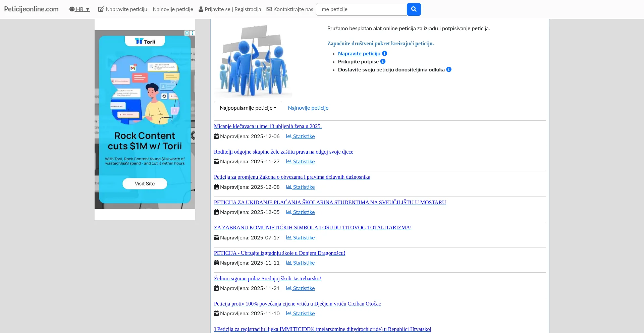
Task: Open the Donji Dragonožec school petition
Action: [279, 253]
